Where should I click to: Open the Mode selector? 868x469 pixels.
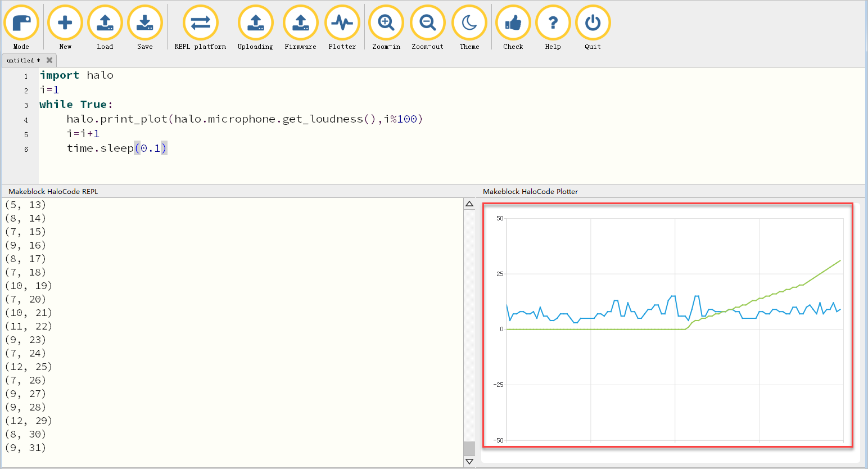point(21,23)
